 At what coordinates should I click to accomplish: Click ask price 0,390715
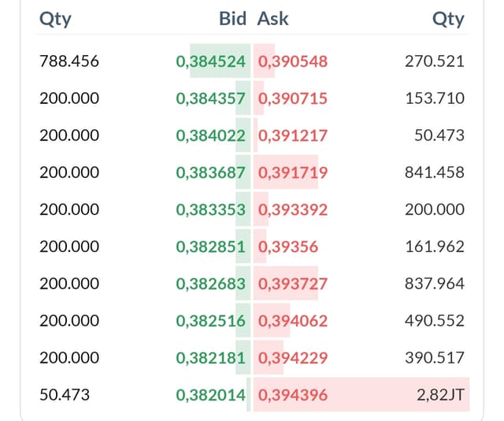tap(293, 98)
